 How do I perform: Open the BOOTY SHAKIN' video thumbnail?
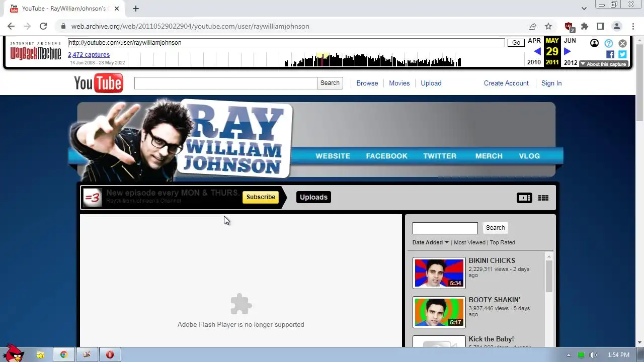point(439,312)
